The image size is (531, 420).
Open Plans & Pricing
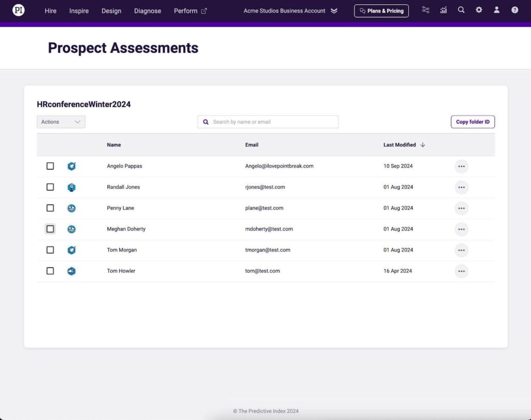coord(381,11)
